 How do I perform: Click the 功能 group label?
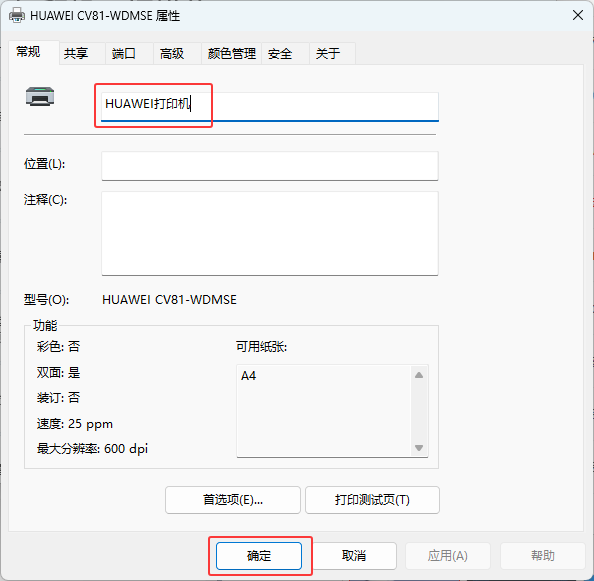45,325
